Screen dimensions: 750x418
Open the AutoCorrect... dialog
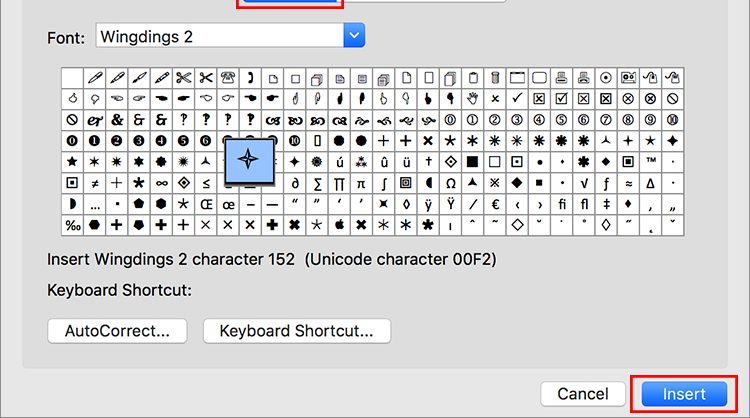117,331
